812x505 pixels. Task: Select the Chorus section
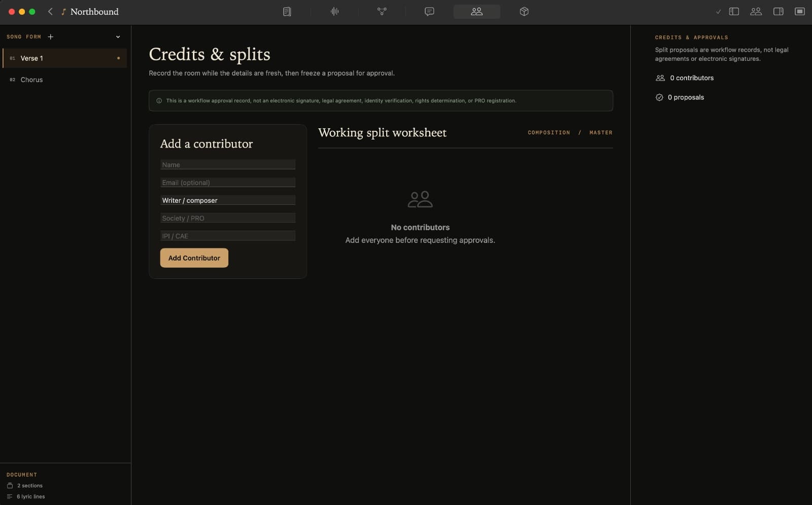64,80
